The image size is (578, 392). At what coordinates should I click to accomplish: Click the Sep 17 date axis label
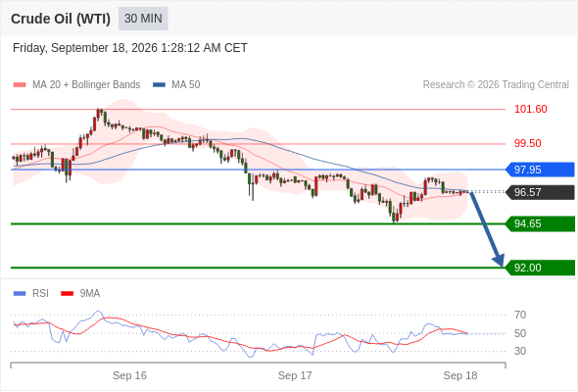point(295,375)
